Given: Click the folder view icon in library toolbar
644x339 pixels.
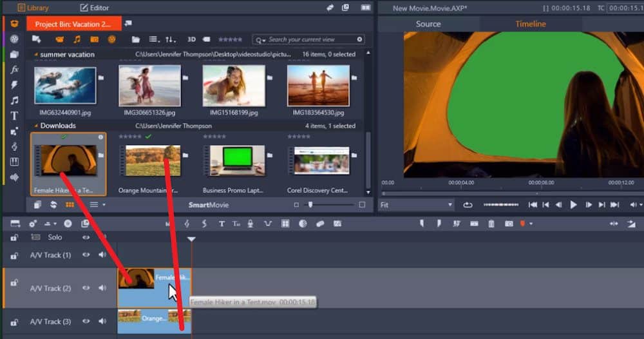Looking at the screenshot, I should click(x=135, y=39).
